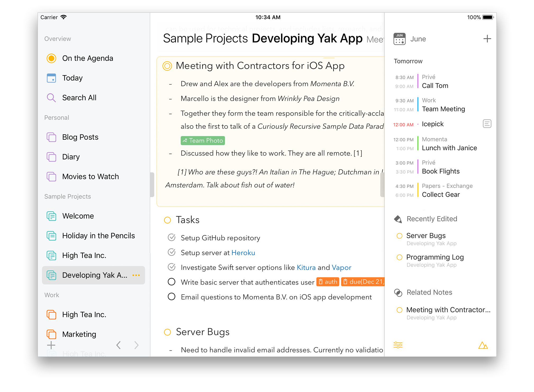Open the June calendar icon
534x392 pixels.
click(399, 39)
